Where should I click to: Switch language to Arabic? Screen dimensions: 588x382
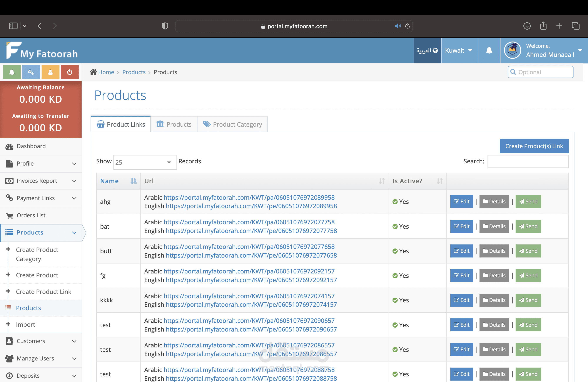(x=428, y=51)
